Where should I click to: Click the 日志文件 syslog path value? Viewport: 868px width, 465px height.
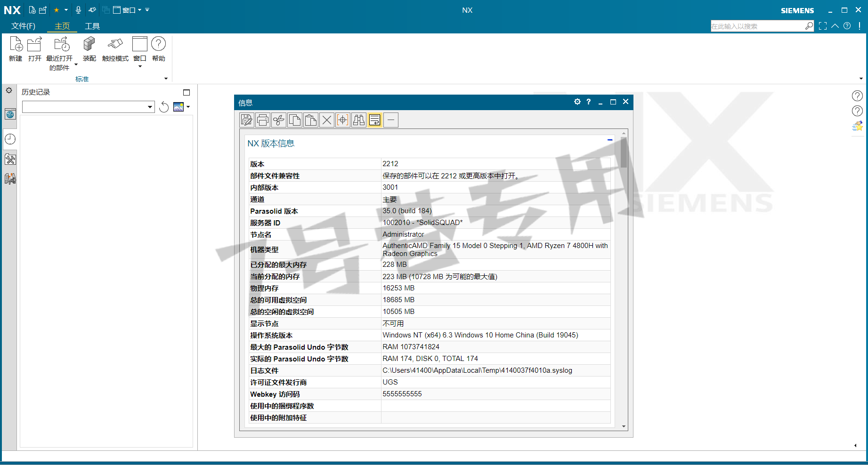pos(477,370)
